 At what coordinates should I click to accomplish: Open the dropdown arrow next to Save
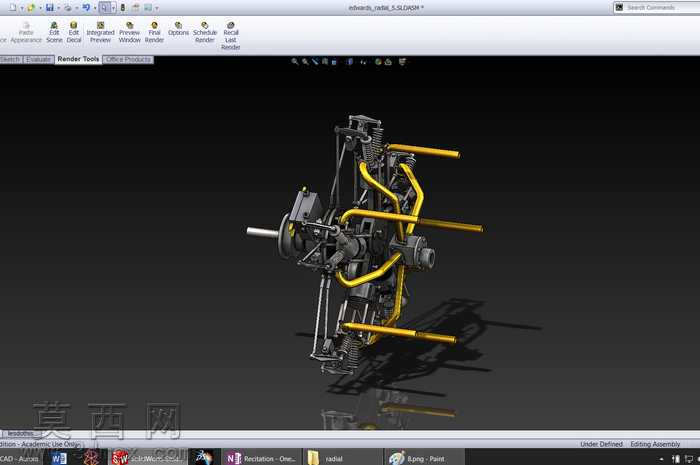click(x=58, y=8)
